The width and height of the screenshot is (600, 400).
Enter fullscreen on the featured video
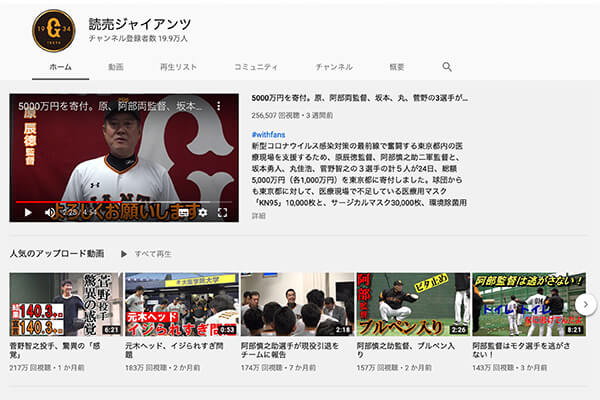(x=222, y=212)
